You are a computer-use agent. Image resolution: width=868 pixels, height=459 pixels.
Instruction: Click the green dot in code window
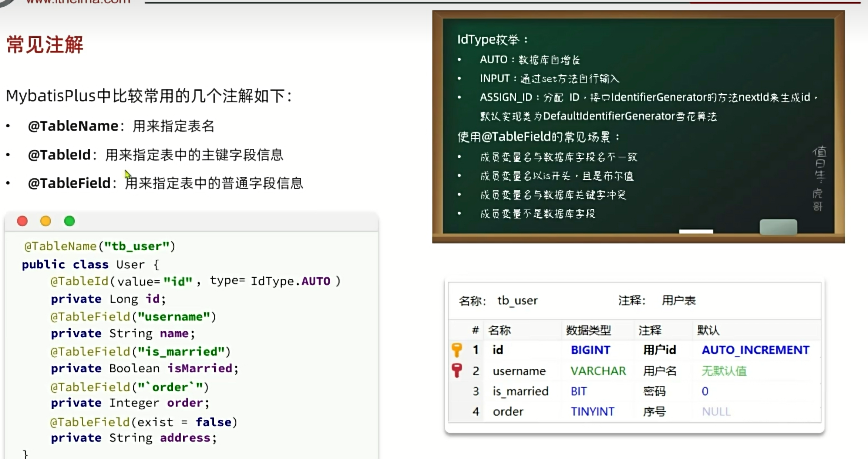[69, 221]
